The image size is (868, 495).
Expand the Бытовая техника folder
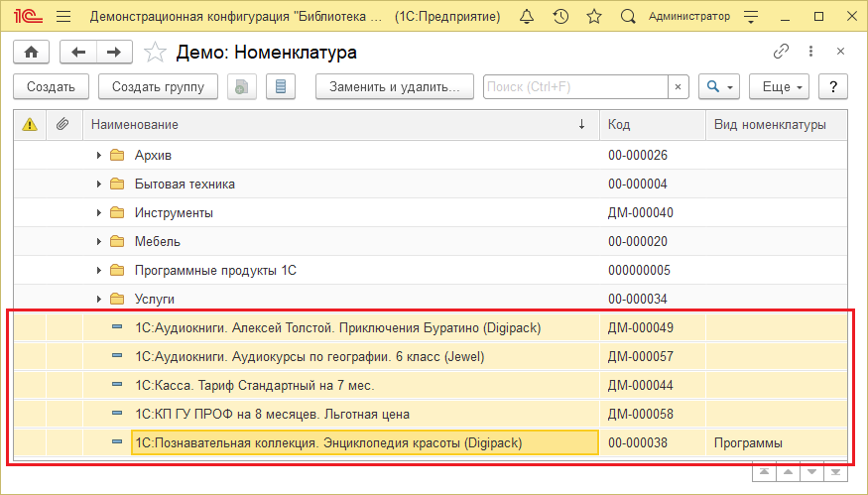[98, 184]
